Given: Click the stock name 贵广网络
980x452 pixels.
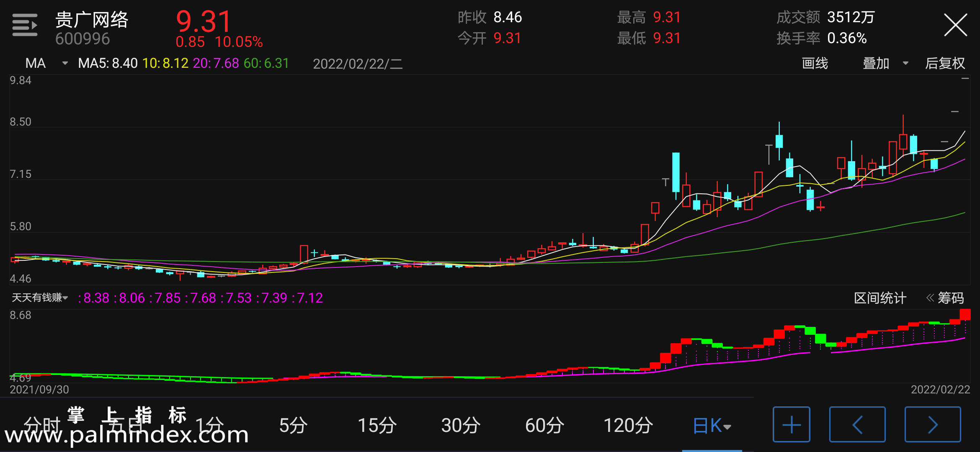Looking at the screenshot, I should (x=92, y=20).
